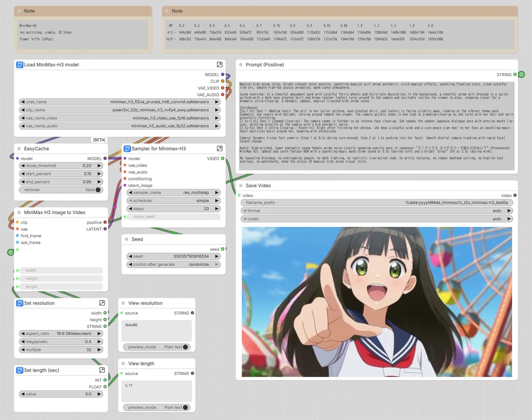Open the codec dropdown in Save Video

(377, 219)
